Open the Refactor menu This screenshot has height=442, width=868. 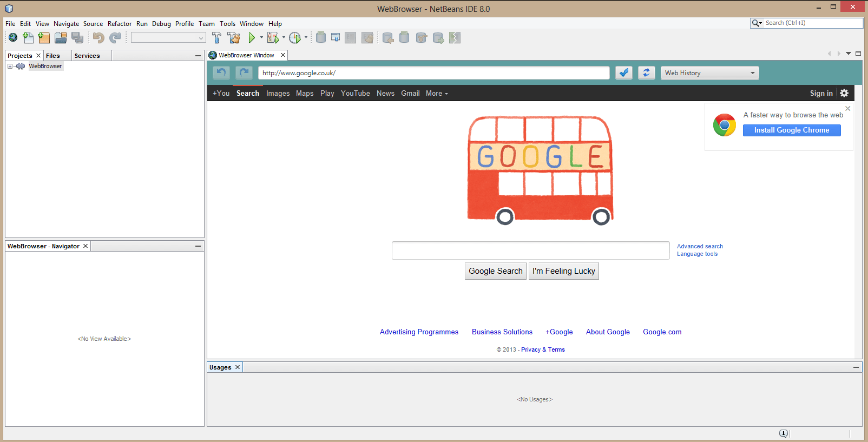pos(119,24)
